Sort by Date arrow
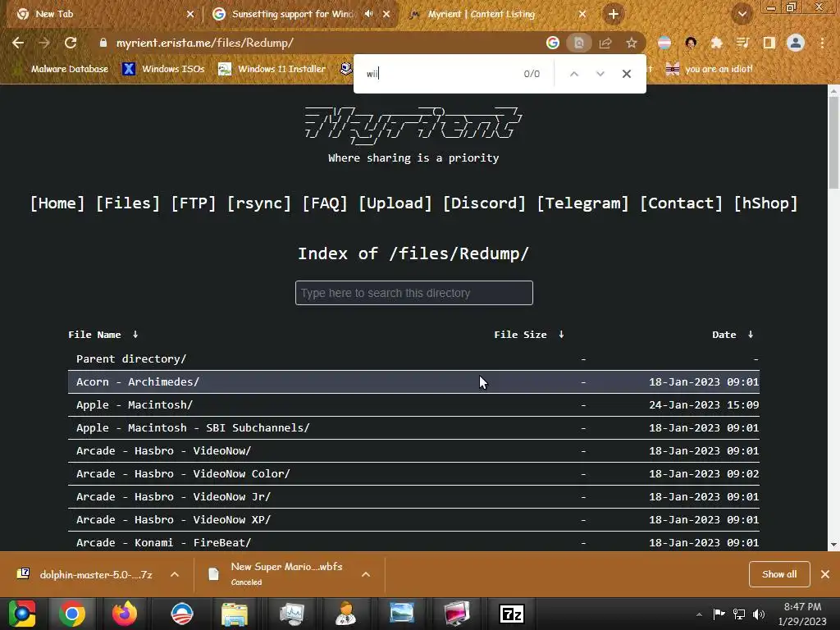This screenshot has width=840, height=630. [x=751, y=335]
